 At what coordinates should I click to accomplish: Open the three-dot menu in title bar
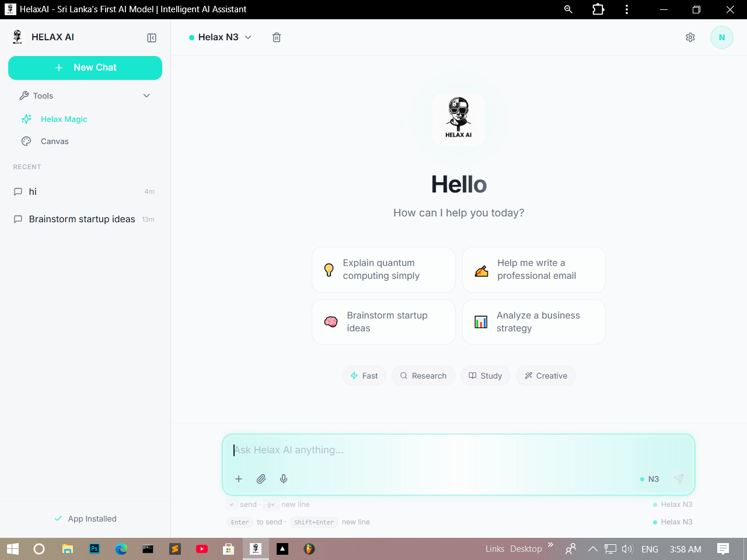click(627, 9)
